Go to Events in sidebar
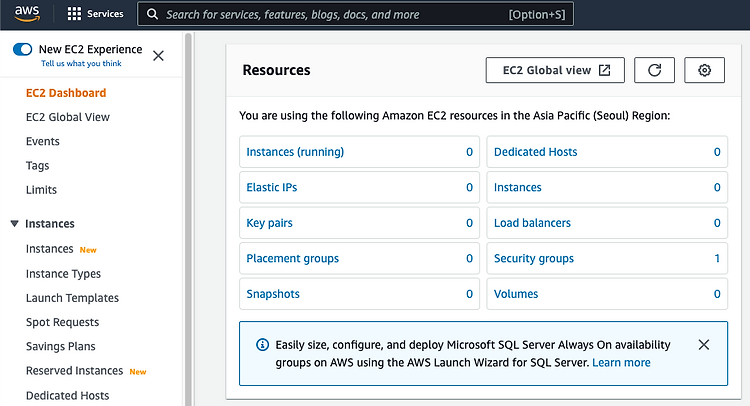 (43, 142)
